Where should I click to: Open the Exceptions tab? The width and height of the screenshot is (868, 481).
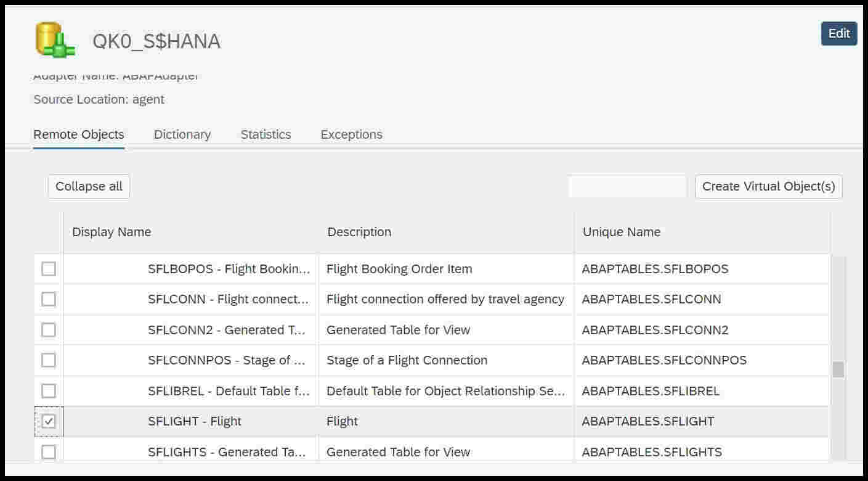[351, 134]
